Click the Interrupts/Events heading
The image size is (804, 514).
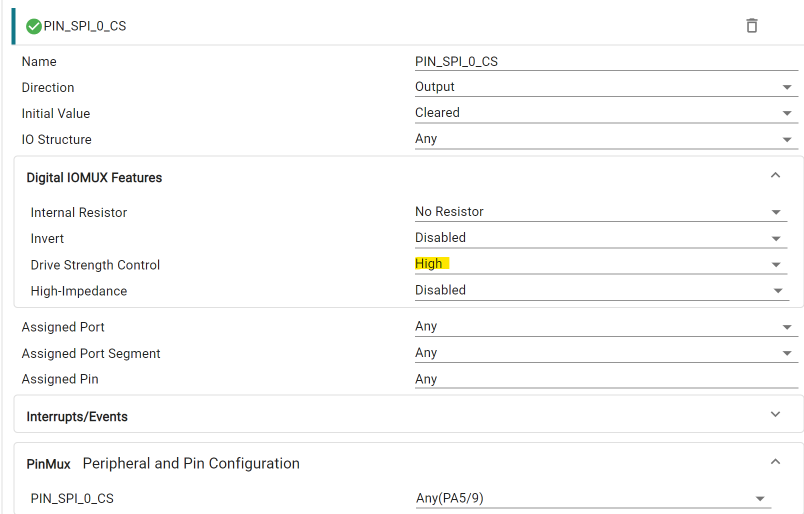pos(77,417)
